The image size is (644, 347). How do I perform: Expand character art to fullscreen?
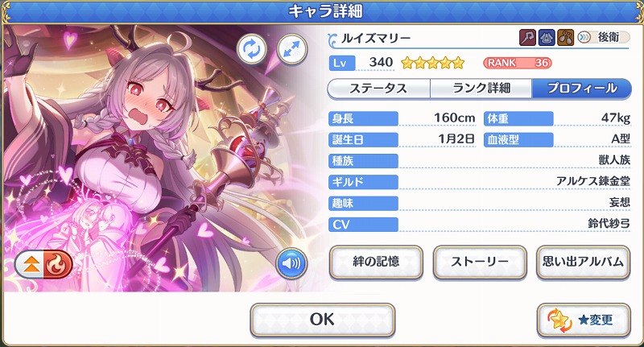292,49
